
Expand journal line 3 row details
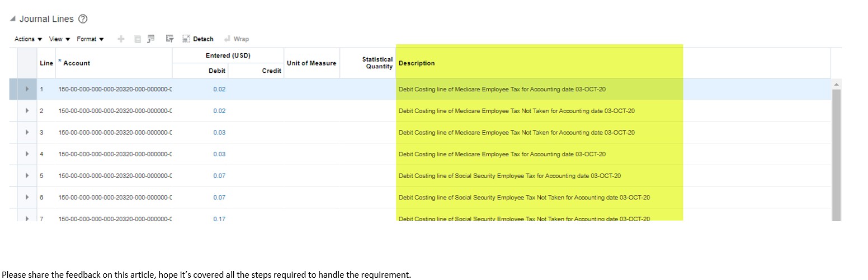(x=27, y=133)
